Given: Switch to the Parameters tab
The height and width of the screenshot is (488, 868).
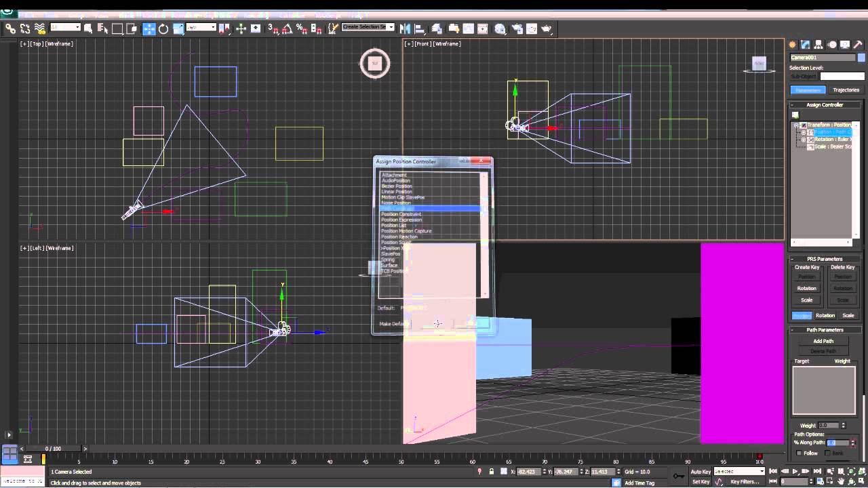Looking at the screenshot, I should [808, 90].
